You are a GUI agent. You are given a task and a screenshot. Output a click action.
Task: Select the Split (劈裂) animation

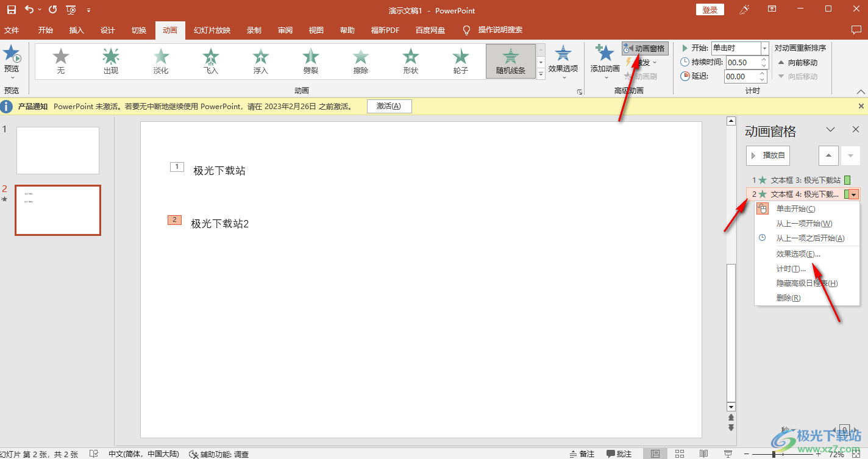coord(311,61)
